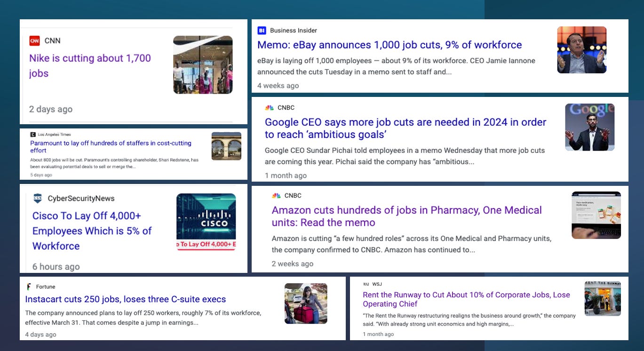Click the Fortune source name text

click(46, 287)
